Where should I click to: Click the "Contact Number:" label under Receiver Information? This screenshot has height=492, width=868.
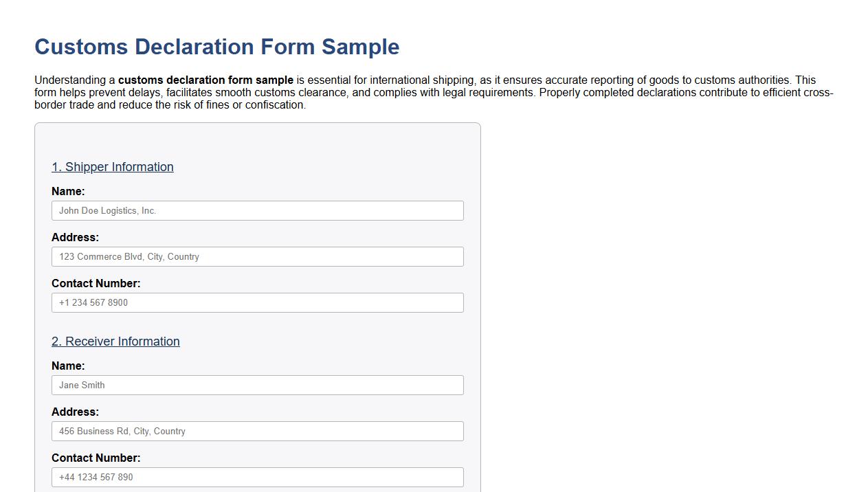[96, 458]
